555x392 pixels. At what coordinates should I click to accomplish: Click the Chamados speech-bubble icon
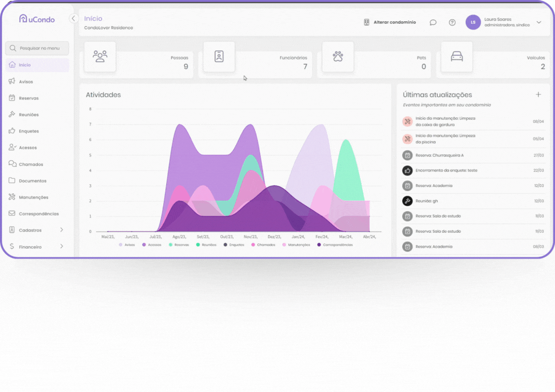tap(12, 164)
